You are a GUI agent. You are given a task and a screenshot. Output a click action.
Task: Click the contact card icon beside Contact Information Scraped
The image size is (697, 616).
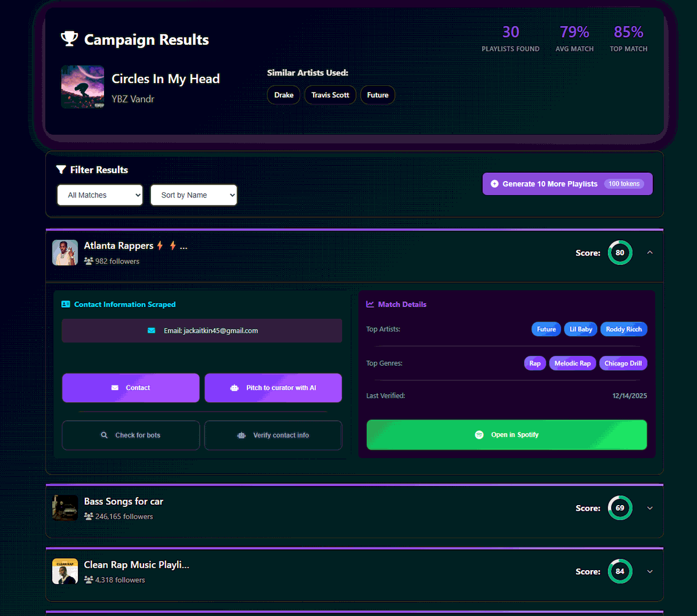coord(66,304)
